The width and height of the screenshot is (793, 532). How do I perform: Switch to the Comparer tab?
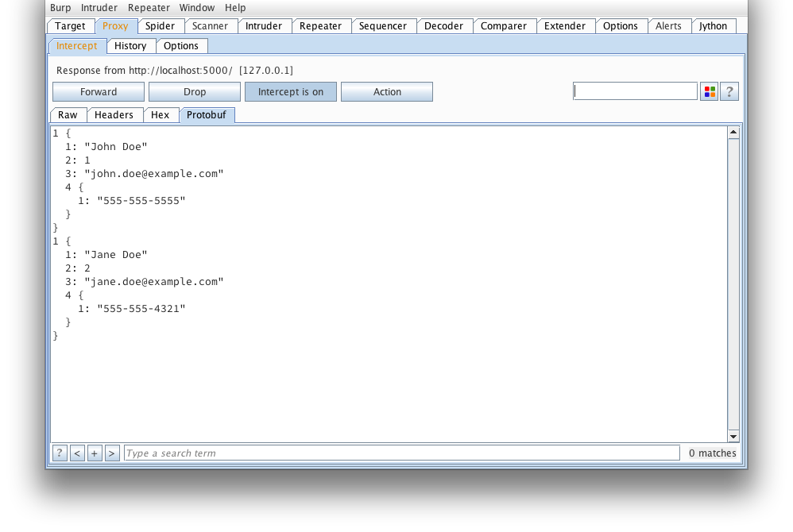point(504,26)
